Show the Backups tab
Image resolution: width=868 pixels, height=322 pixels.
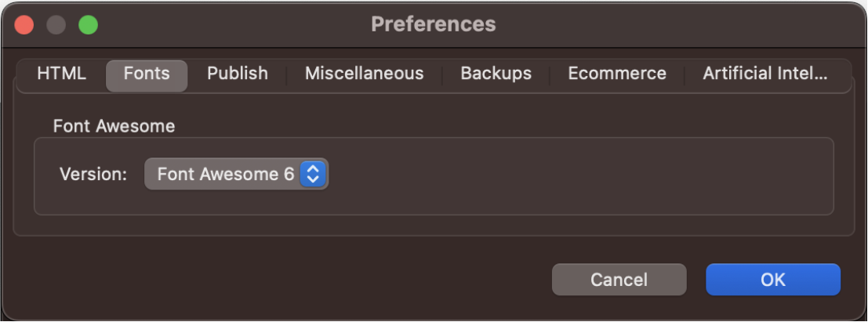pos(496,74)
